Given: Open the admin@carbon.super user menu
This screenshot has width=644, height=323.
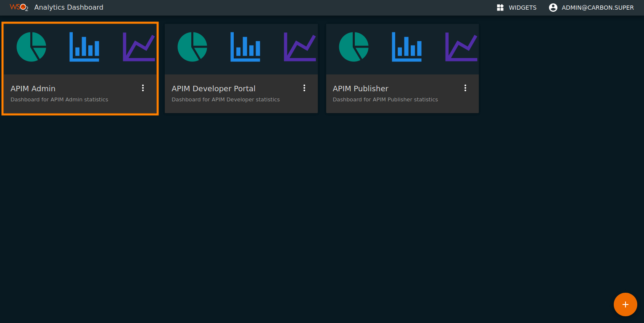Looking at the screenshot, I should tap(591, 8).
